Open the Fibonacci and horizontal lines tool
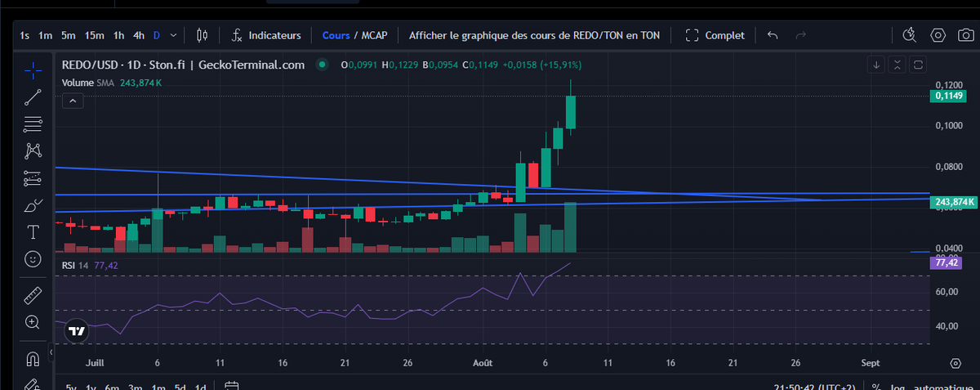Image resolution: width=980 pixels, height=390 pixels. tap(33, 124)
